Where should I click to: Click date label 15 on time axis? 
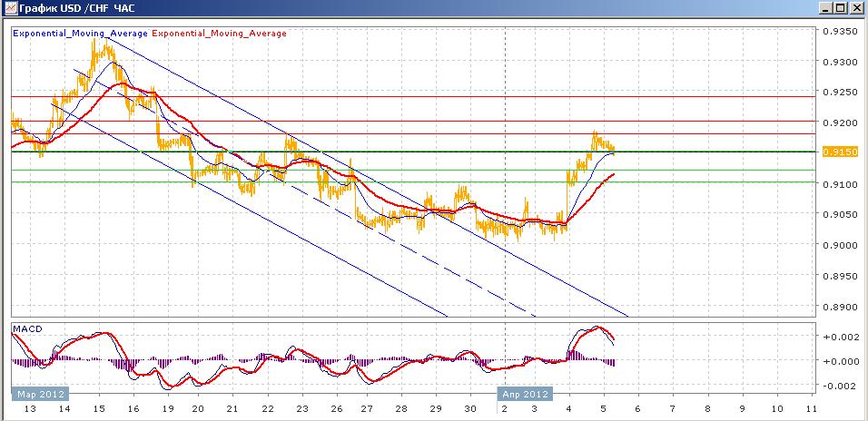(99, 409)
